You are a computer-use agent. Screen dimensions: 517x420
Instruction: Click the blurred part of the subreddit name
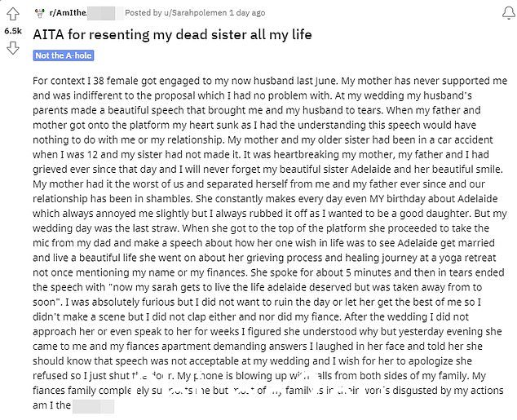point(101,14)
